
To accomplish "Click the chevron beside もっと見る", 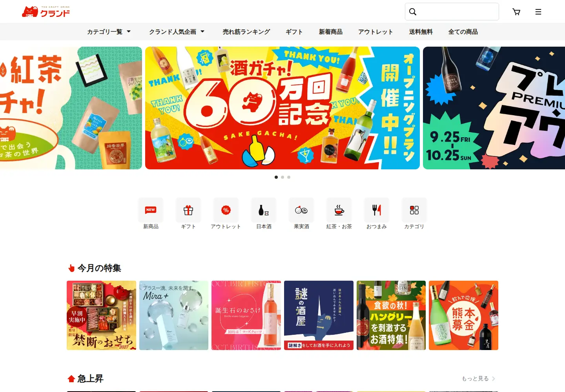I will (x=494, y=379).
